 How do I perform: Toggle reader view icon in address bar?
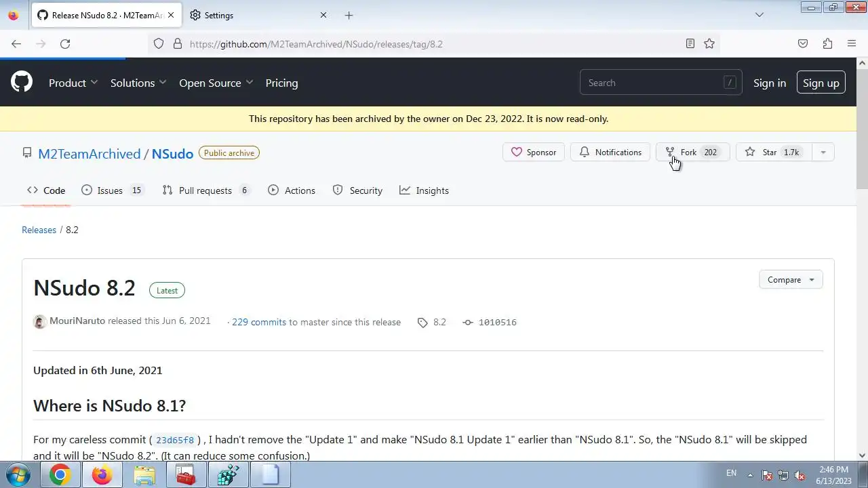tap(690, 44)
